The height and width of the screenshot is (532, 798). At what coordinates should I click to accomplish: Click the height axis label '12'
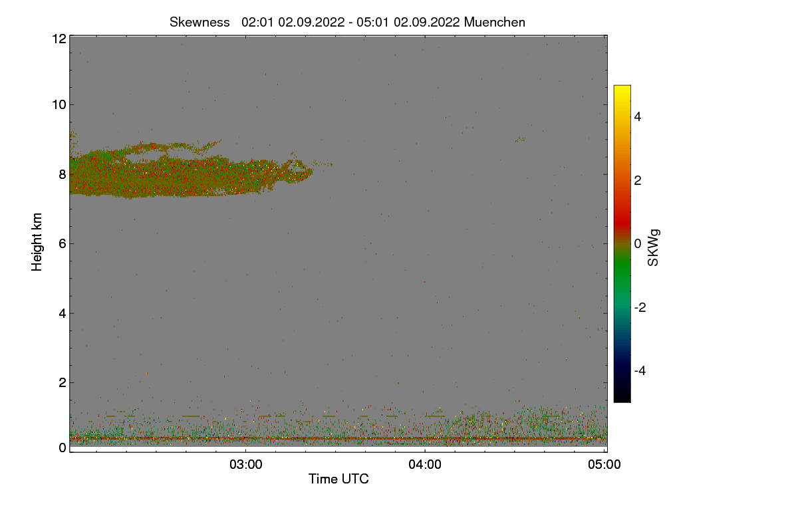[x=59, y=39]
